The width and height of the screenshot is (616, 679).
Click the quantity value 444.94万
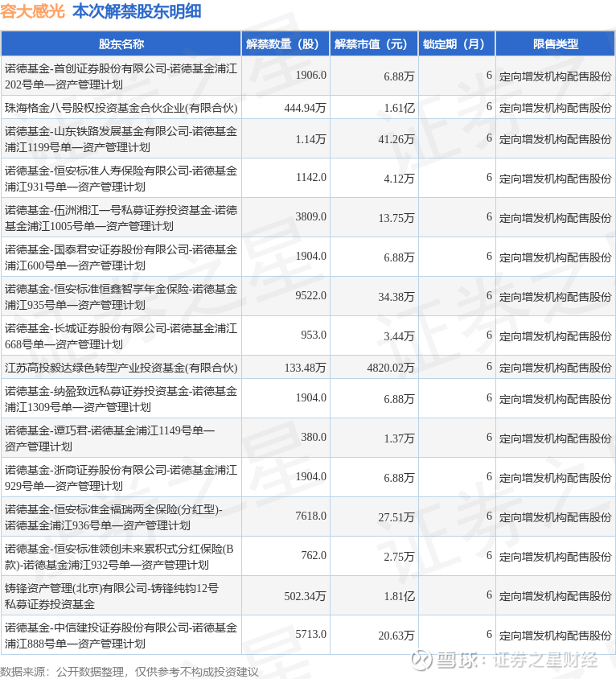coord(305,107)
